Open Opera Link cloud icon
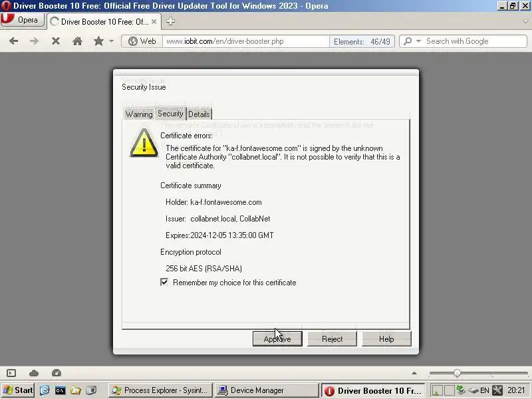532x399 pixels. point(34,373)
